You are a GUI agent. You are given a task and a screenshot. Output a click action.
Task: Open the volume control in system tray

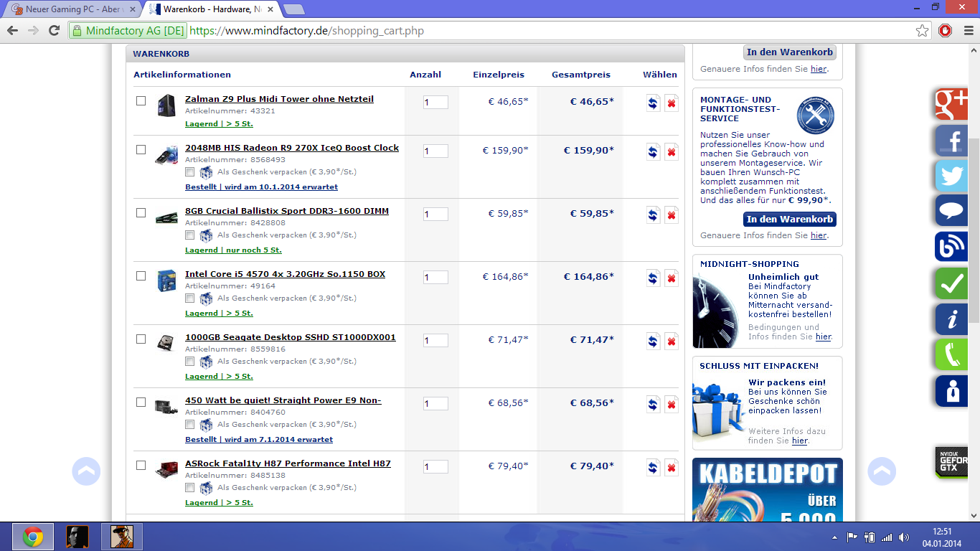[x=903, y=537]
